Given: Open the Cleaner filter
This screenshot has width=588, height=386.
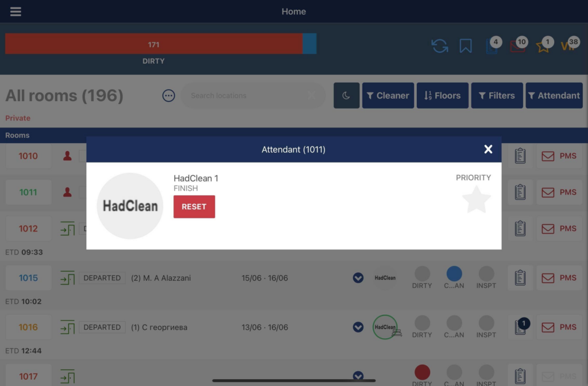Looking at the screenshot, I should pyautogui.click(x=388, y=95).
